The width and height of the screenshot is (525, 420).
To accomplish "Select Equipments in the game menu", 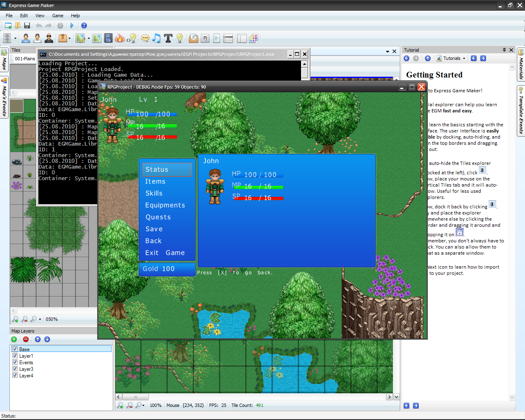I will point(165,205).
